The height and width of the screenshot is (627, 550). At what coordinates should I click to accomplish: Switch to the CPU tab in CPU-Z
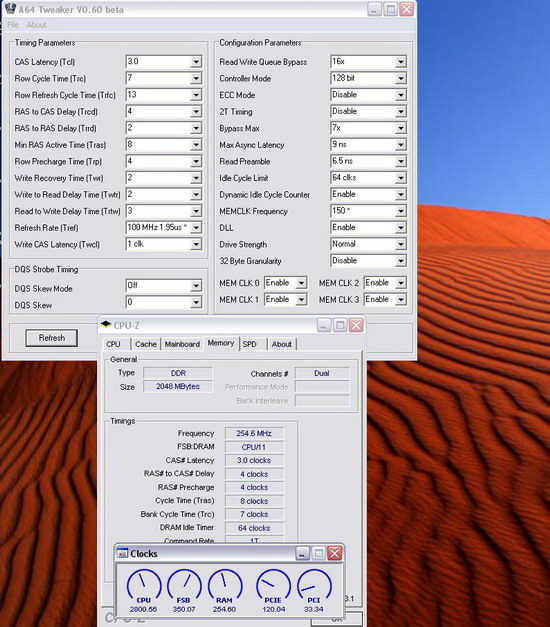click(x=113, y=344)
